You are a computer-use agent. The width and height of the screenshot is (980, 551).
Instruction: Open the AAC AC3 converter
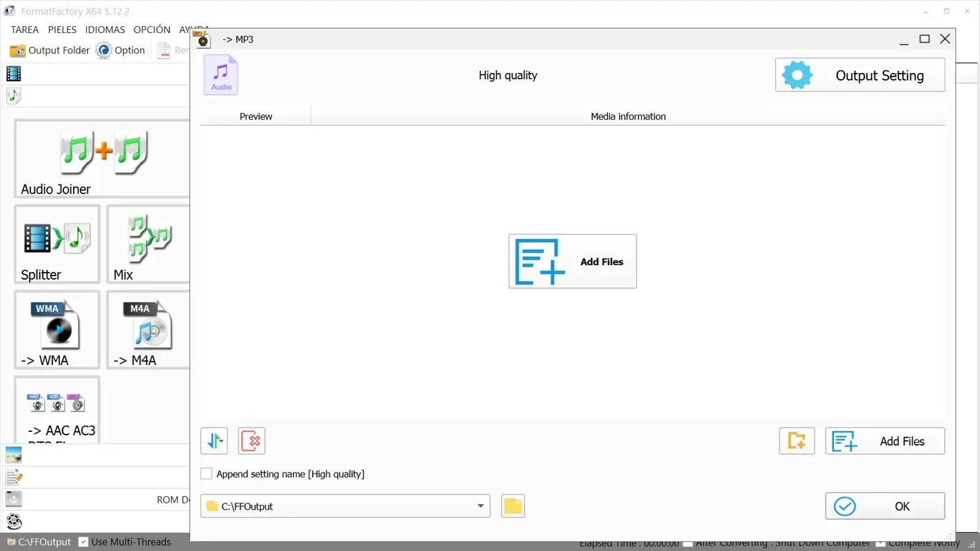[x=57, y=410]
